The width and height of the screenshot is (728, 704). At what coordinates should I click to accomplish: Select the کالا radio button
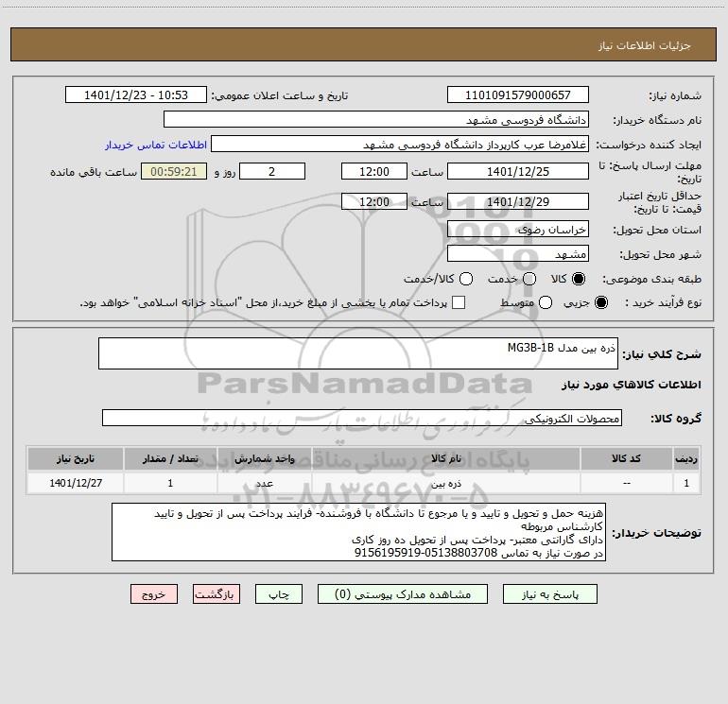579,279
